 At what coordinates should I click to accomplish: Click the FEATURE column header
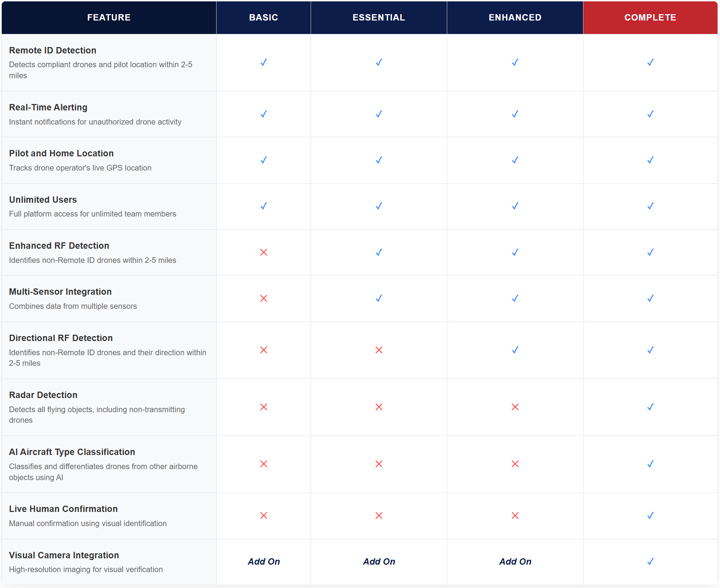coord(109,17)
